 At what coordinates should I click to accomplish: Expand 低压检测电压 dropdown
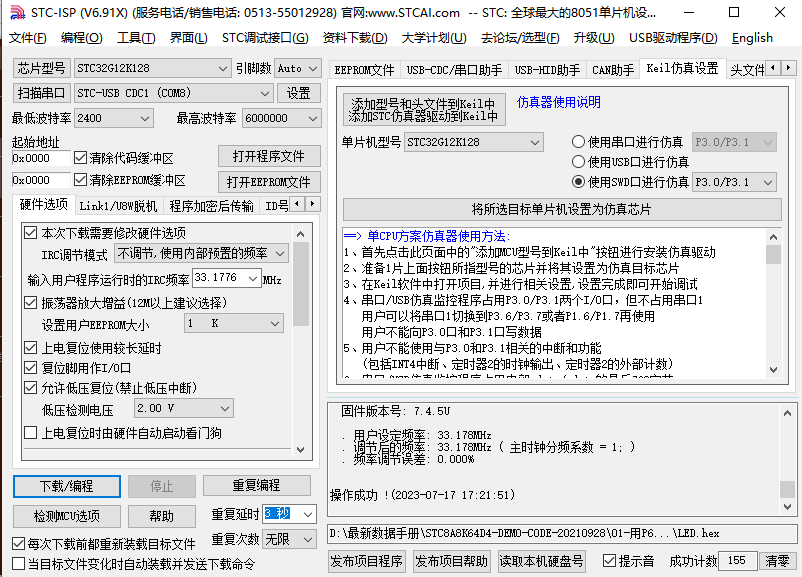click(184, 408)
